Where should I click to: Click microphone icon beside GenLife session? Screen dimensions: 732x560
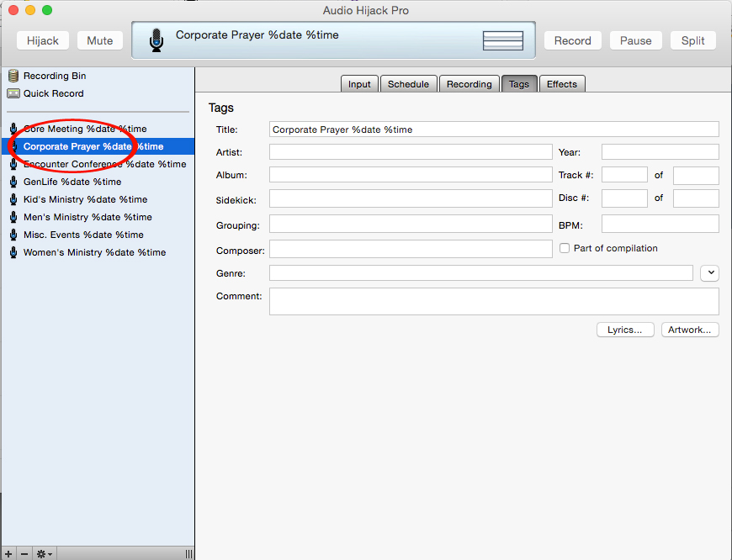[13, 182]
